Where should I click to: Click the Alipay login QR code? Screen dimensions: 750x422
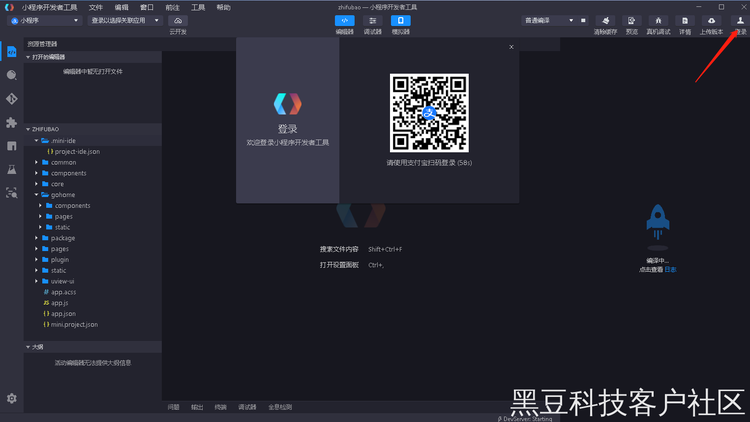429,113
